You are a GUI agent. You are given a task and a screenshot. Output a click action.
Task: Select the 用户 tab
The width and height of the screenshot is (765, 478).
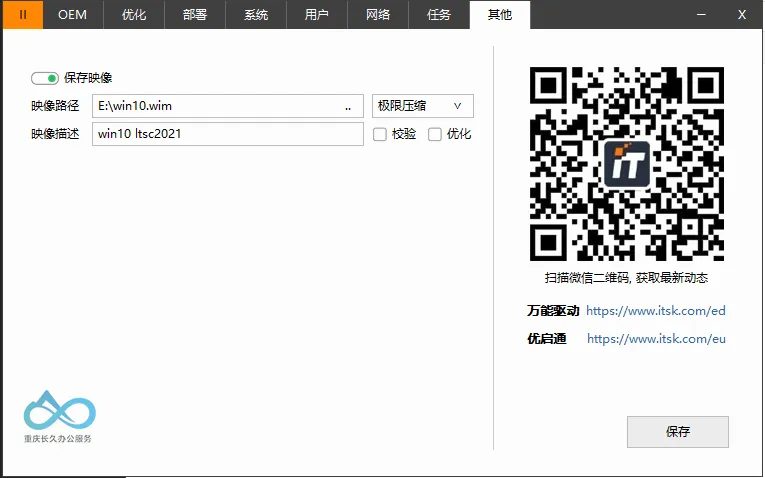[x=317, y=15]
